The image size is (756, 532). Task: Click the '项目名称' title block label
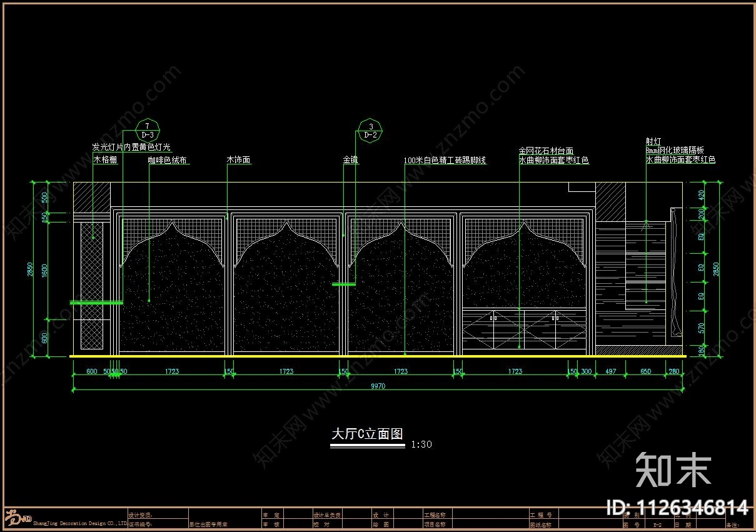coord(435,524)
